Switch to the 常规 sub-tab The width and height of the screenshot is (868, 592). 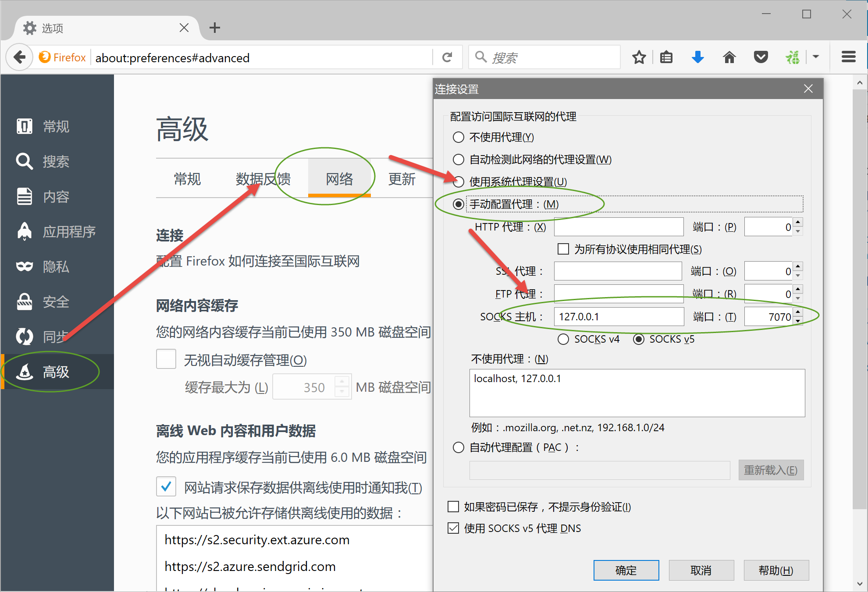coord(187,179)
